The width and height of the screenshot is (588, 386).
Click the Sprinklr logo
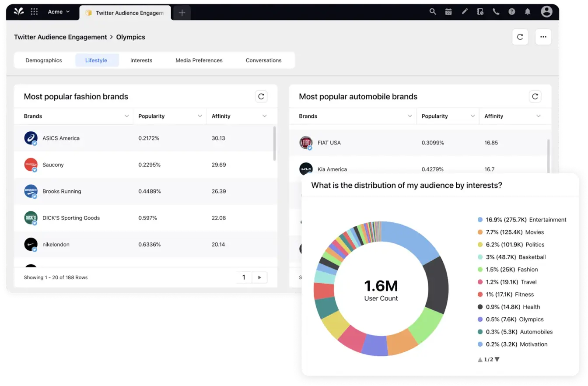18,11
